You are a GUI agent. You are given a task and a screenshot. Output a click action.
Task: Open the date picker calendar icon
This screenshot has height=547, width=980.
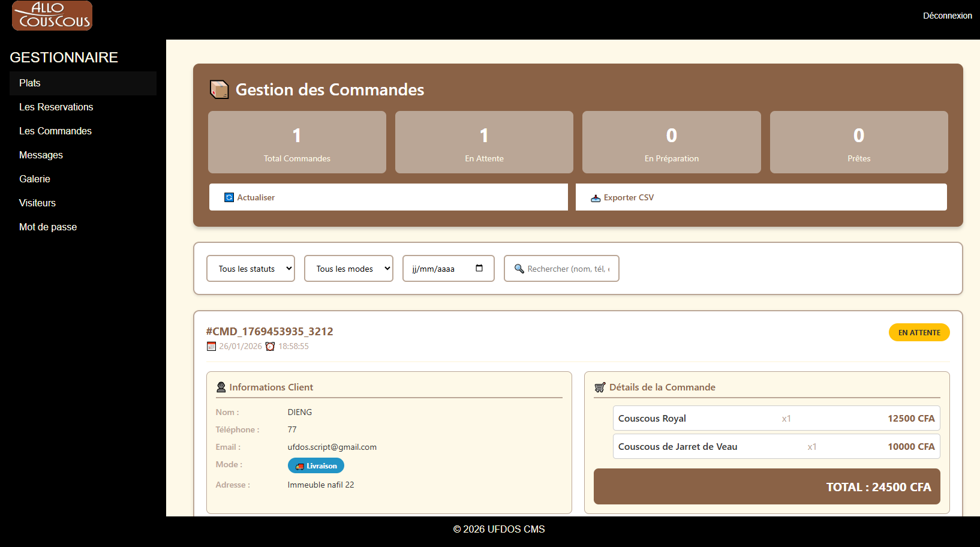click(x=479, y=268)
